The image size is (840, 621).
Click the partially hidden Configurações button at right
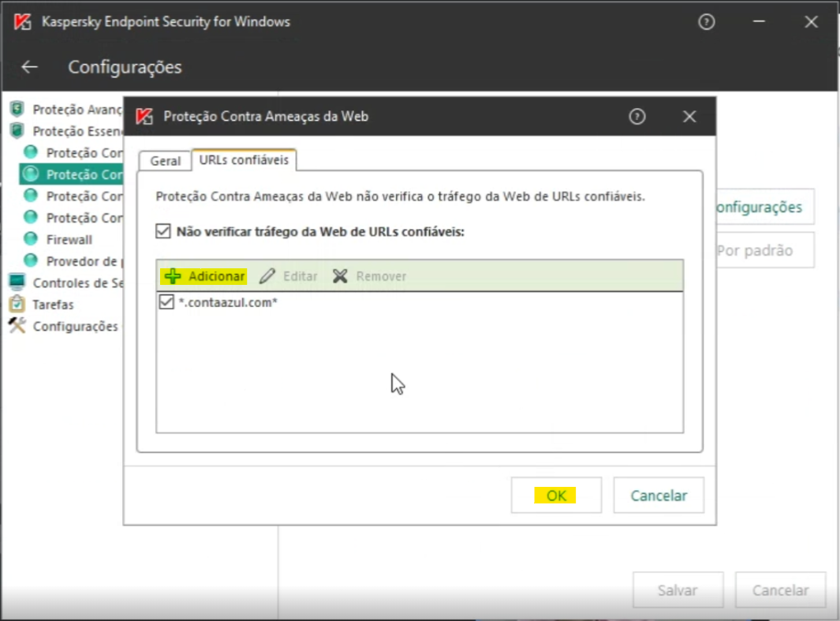tap(765, 207)
